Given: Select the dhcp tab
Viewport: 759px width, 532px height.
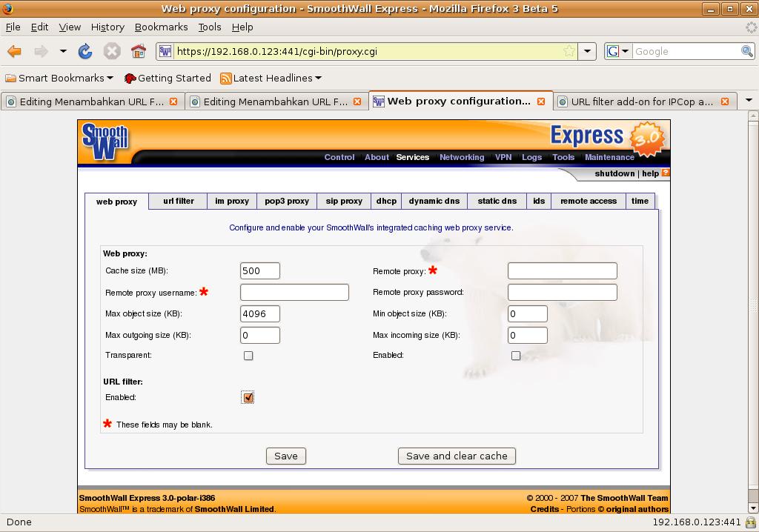Looking at the screenshot, I should click(386, 201).
